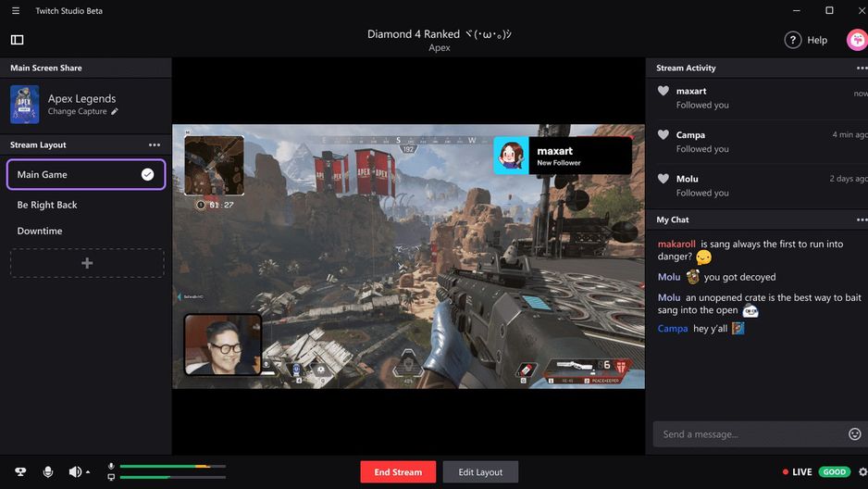
Task: Click heart icon beside Molu follow
Action: [663, 179]
